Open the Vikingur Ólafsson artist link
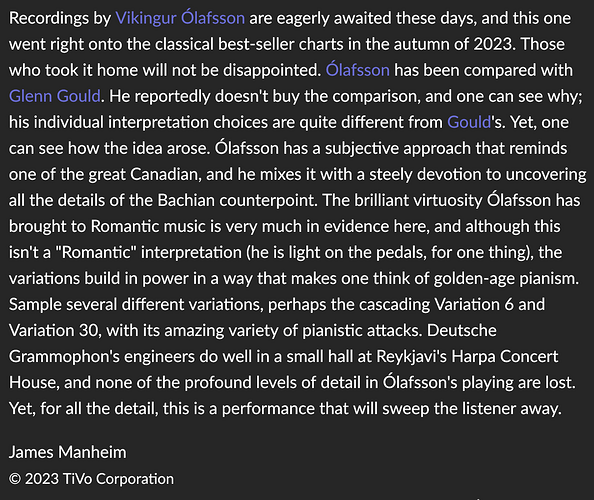This screenshot has height=500, width=594. coord(180,18)
